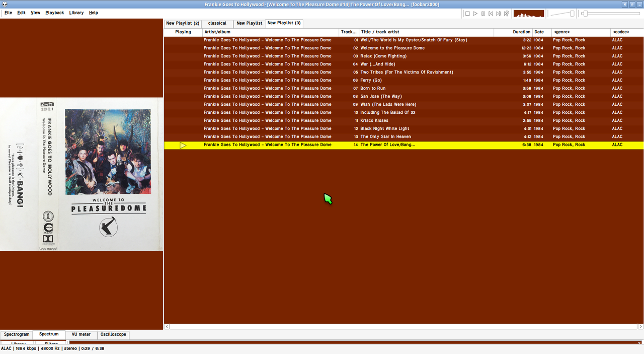This screenshot has width=644, height=354.
Task: Click duration 12:23 of track 02
Action: click(x=526, y=48)
